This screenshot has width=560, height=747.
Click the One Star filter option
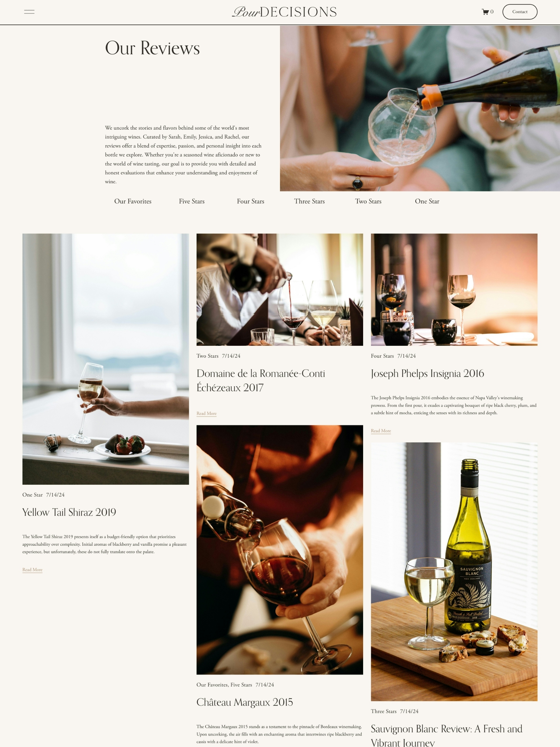coord(427,201)
